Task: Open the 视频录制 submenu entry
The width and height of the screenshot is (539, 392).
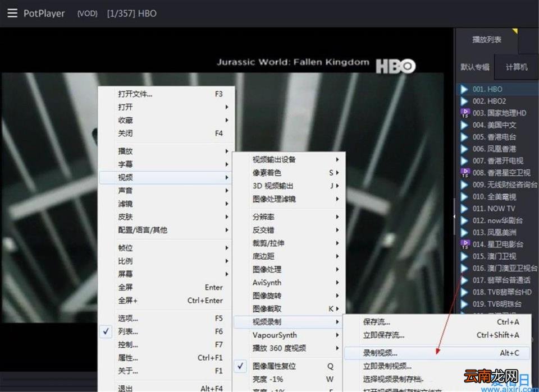Action: [x=289, y=322]
